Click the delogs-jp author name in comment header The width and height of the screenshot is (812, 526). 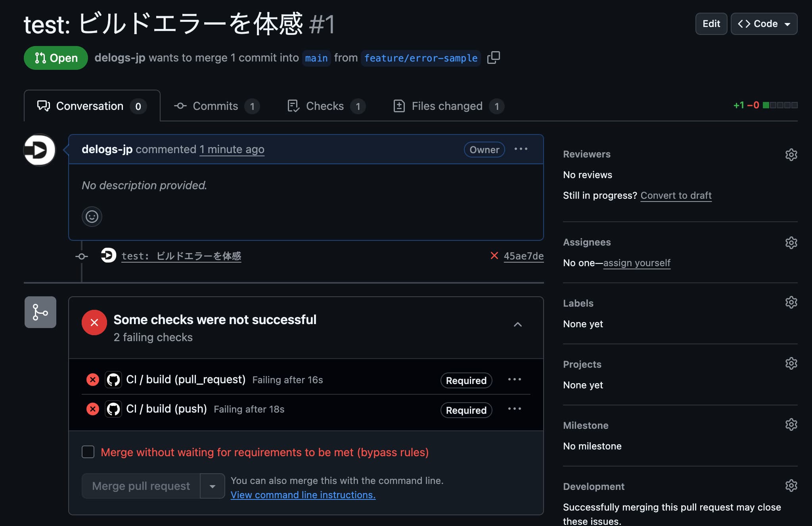pos(107,149)
